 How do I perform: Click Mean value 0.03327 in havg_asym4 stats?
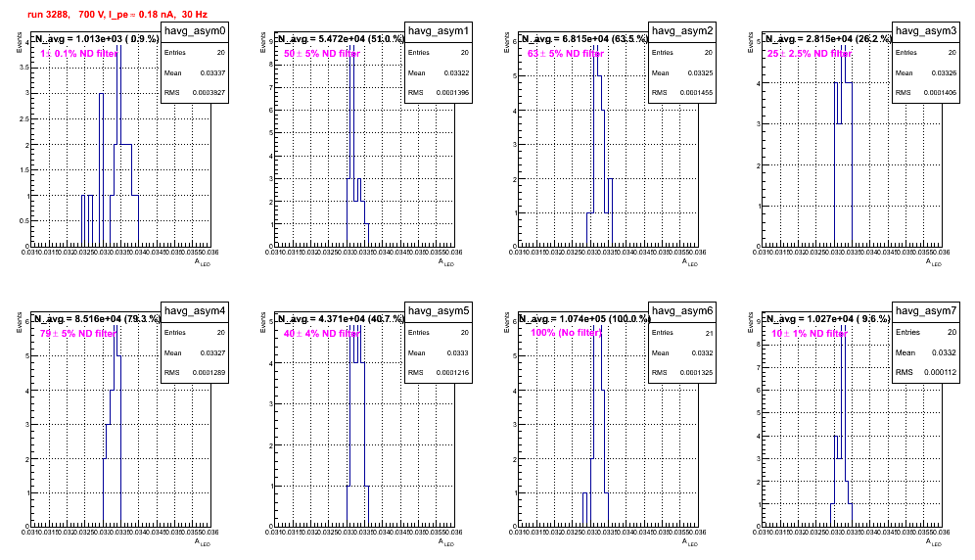tap(212, 353)
